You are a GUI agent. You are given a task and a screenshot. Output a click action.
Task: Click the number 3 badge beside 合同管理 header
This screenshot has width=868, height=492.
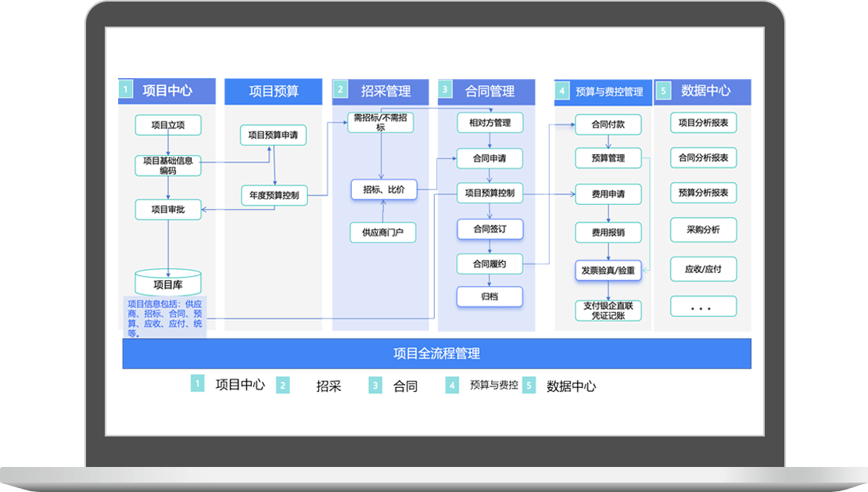tap(445, 91)
